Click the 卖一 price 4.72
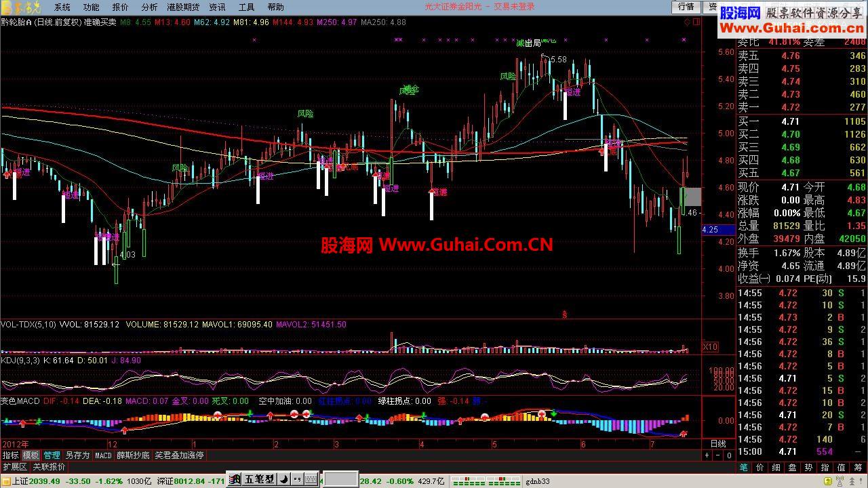The width and height of the screenshot is (868, 488). (x=791, y=107)
